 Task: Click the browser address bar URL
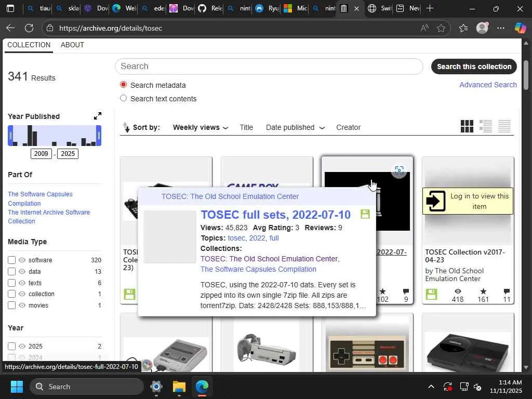pyautogui.click(x=111, y=28)
